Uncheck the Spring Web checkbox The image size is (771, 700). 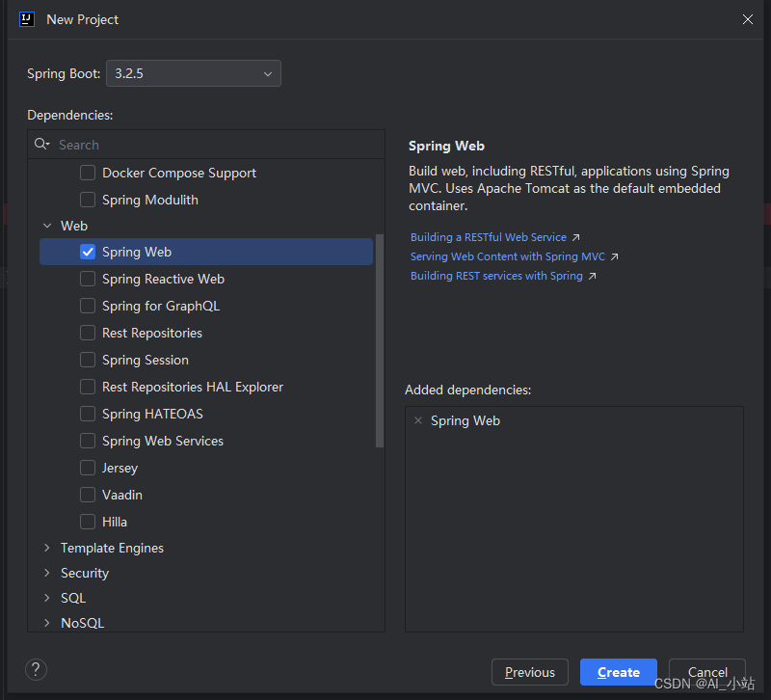pos(88,252)
